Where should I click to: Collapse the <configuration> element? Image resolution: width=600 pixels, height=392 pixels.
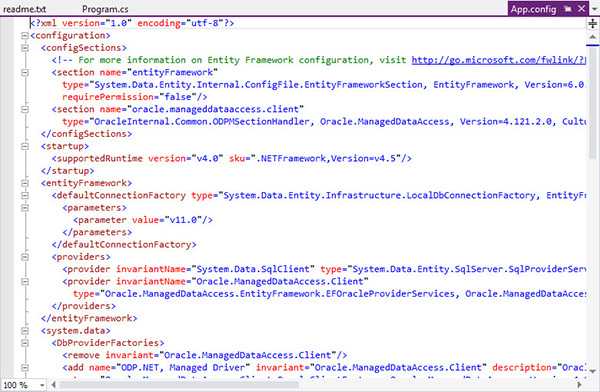click(x=24, y=36)
